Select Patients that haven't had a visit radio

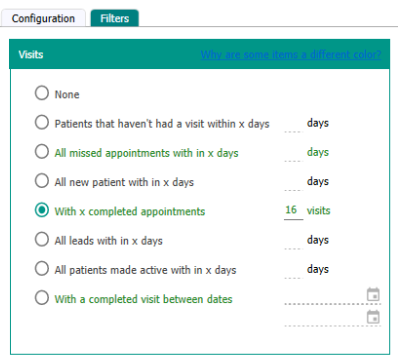coord(42,122)
